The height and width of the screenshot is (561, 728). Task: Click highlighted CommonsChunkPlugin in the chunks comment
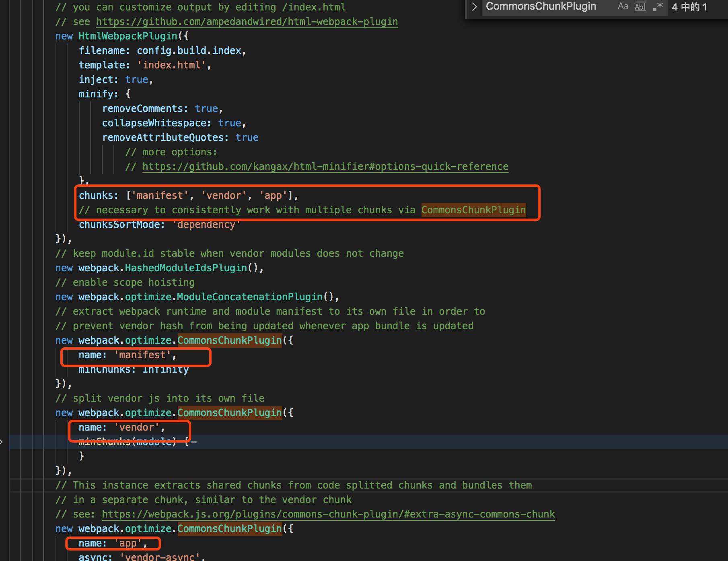click(x=473, y=210)
